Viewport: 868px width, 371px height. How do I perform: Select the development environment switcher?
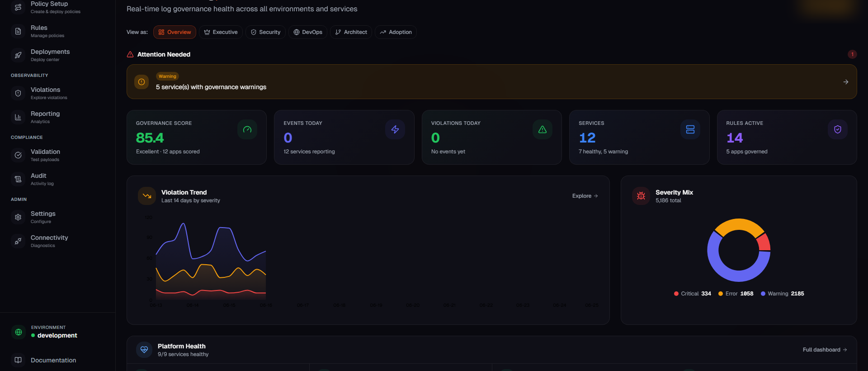click(57, 332)
